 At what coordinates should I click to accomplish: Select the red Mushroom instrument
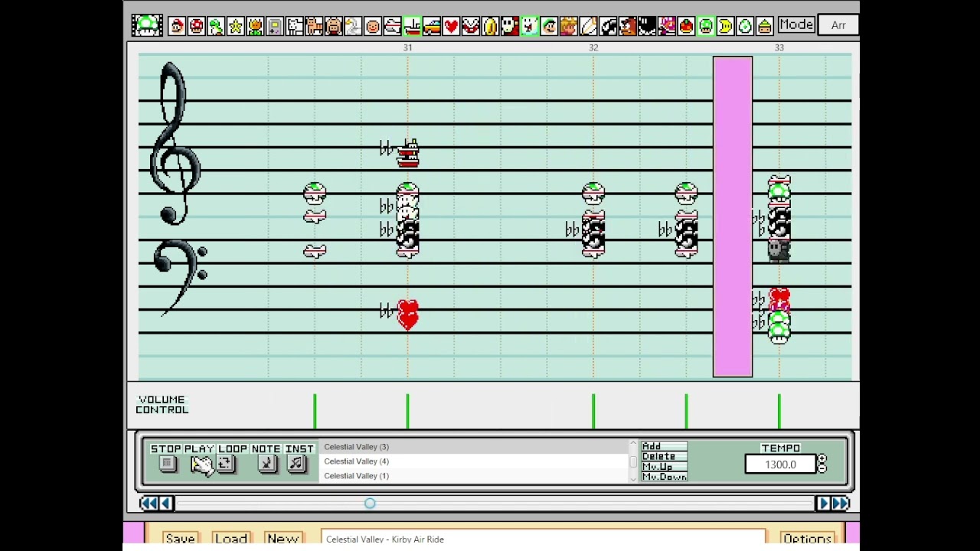[197, 26]
